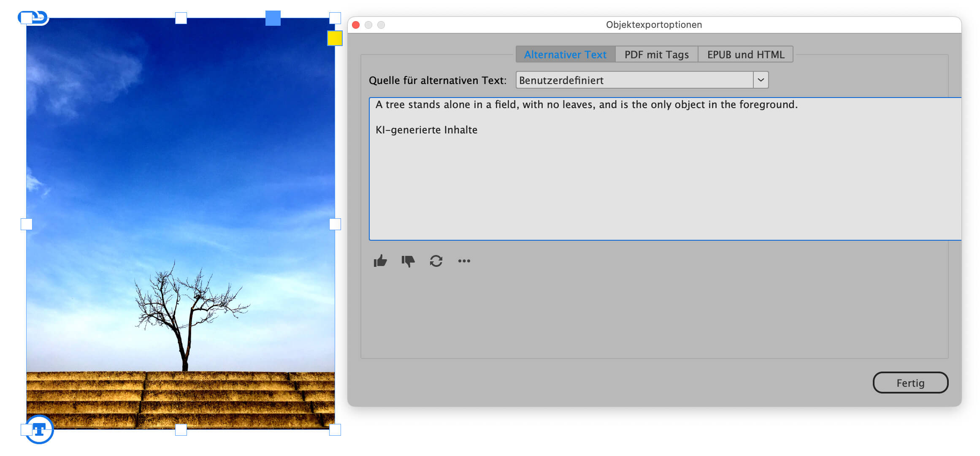The height and width of the screenshot is (456, 980).
Task: Click the solid blue anchored object square
Action: pyautogui.click(x=273, y=18)
